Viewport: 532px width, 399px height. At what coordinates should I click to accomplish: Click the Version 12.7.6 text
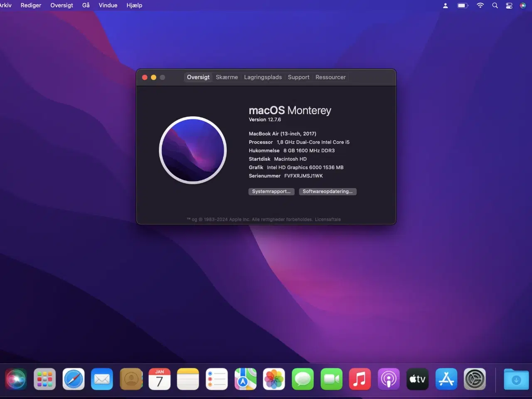(265, 120)
